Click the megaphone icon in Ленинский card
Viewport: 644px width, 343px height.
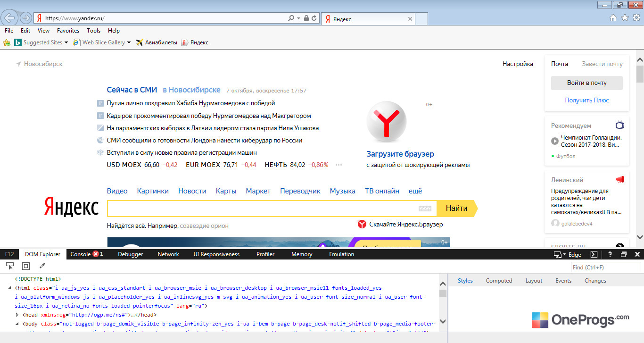point(620,179)
